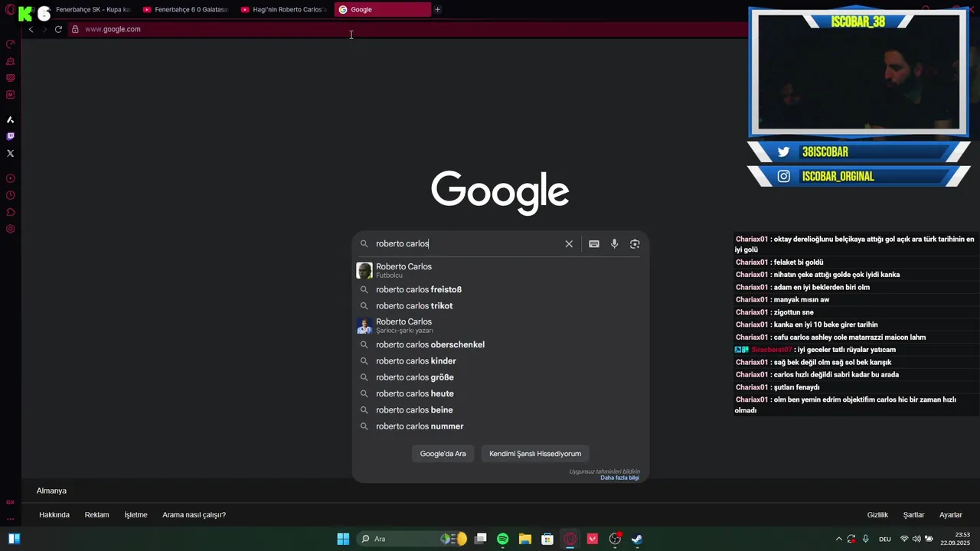Open Microsoft Store from the taskbar
The image size is (980, 551).
point(547,539)
